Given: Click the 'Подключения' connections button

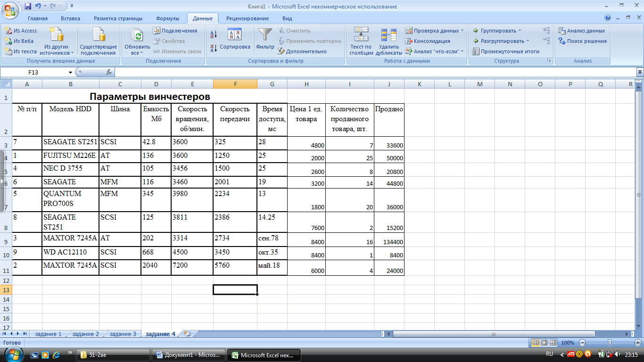Looking at the screenshot, I should tap(175, 31).
